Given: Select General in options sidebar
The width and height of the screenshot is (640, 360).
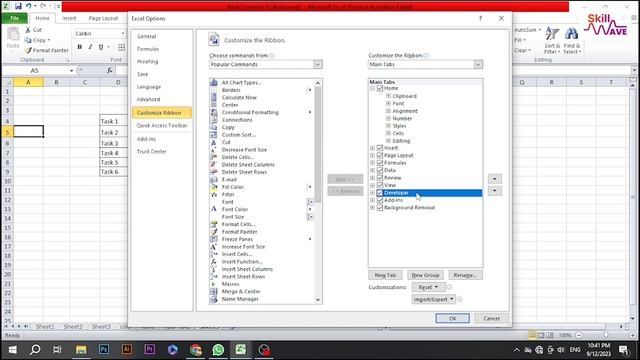Looking at the screenshot, I should pos(147,36).
